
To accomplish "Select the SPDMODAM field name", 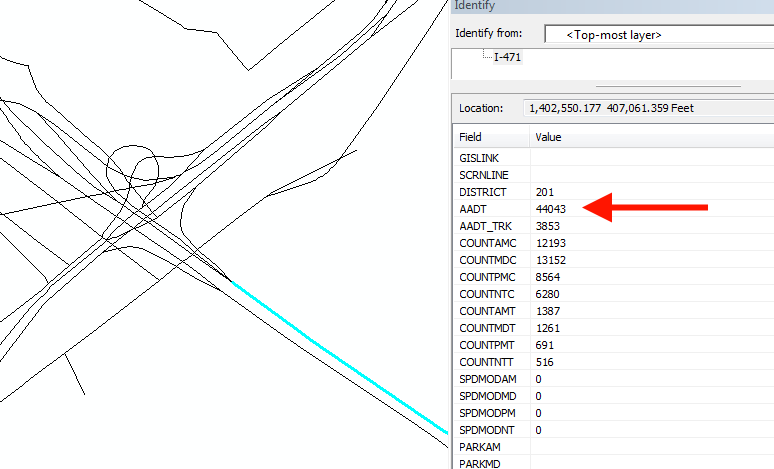I will (x=488, y=379).
